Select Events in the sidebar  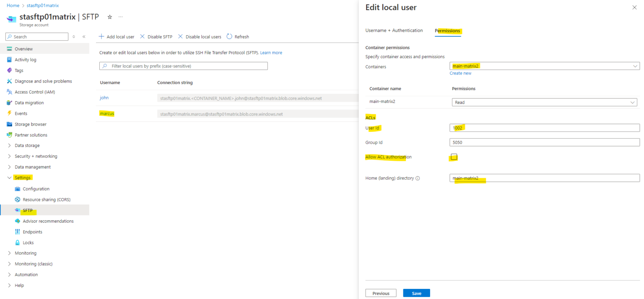(22, 113)
